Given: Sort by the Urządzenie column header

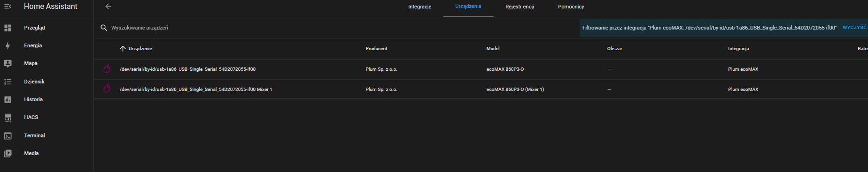Looking at the screenshot, I should (x=140, y=49).
